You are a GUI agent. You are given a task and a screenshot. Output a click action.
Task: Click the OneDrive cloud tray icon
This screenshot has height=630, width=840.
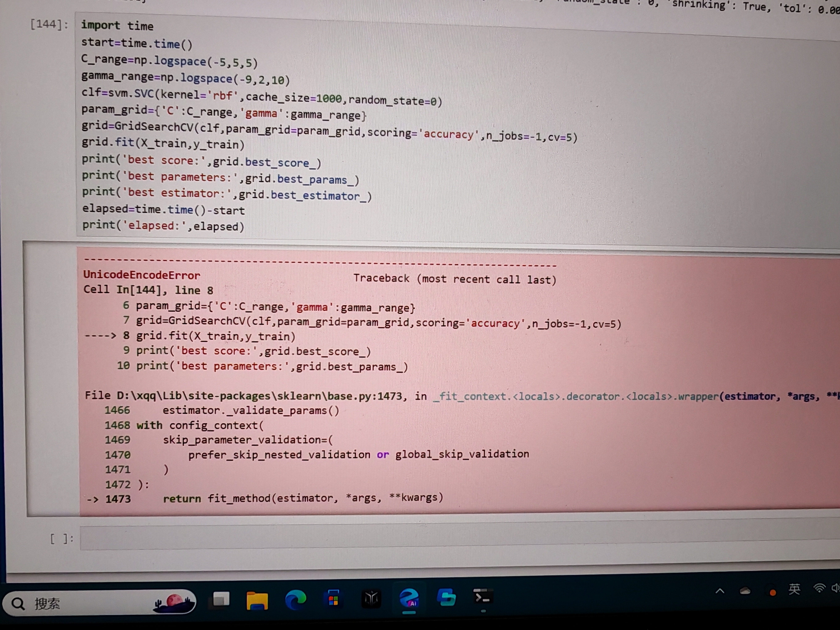(x=745, y=591)
